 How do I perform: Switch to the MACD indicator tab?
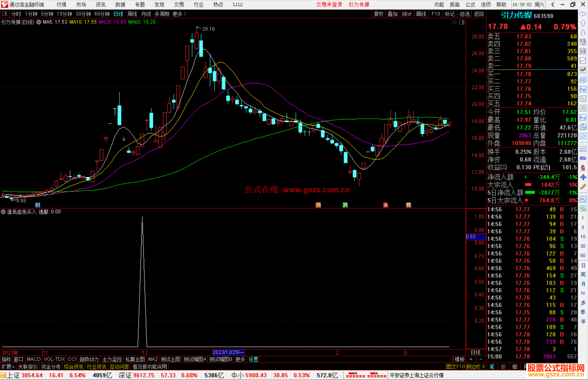(33, 359)
